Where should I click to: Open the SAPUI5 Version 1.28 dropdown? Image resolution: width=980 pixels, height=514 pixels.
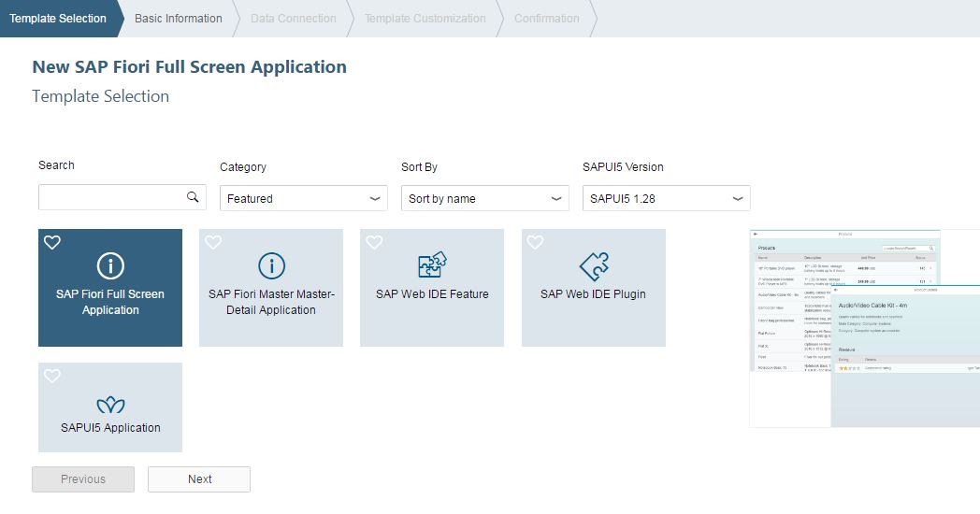[667, 198]
